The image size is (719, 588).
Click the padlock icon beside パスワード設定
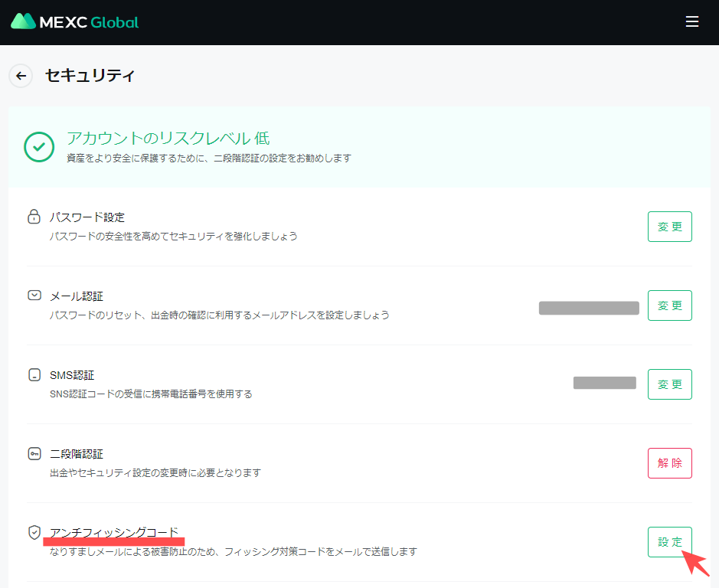(34, 217)
